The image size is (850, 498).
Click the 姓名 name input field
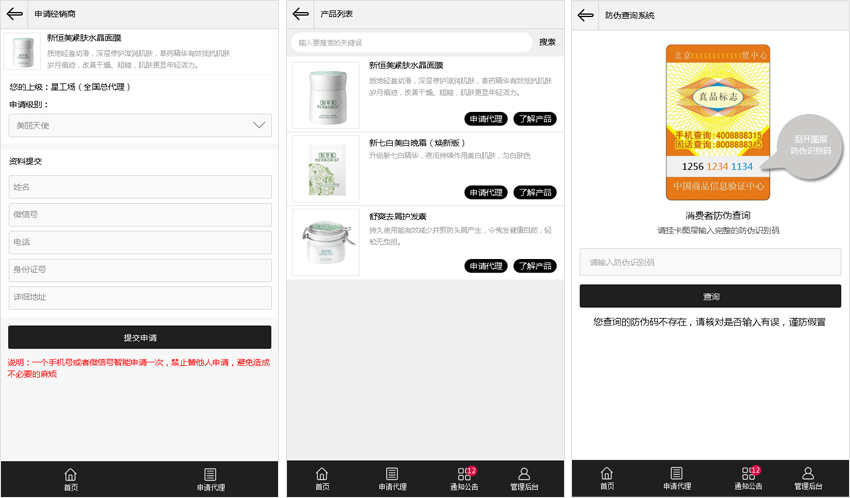(x=140, y=187)
